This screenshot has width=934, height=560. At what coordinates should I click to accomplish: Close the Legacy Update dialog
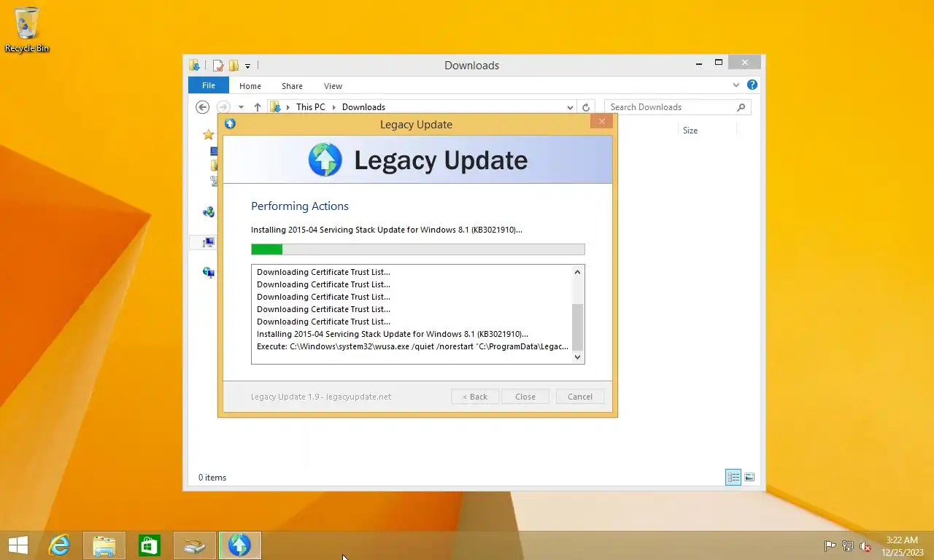601,122
